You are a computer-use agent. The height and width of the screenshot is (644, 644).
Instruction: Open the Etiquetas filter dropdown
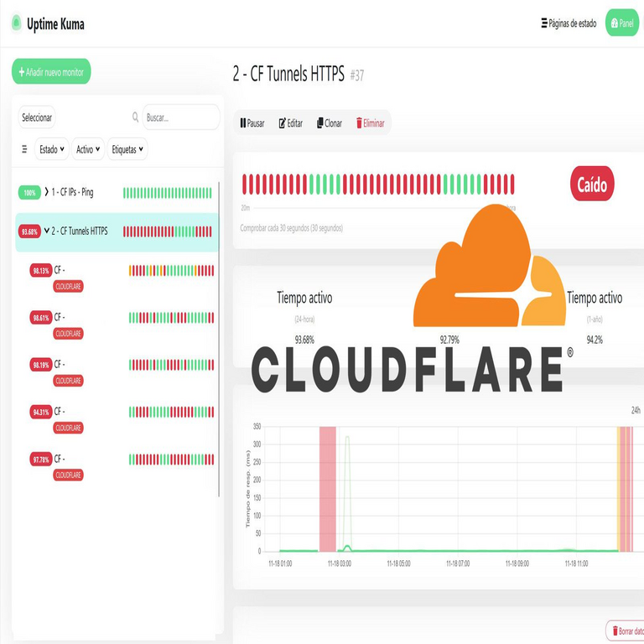point(127,149)
